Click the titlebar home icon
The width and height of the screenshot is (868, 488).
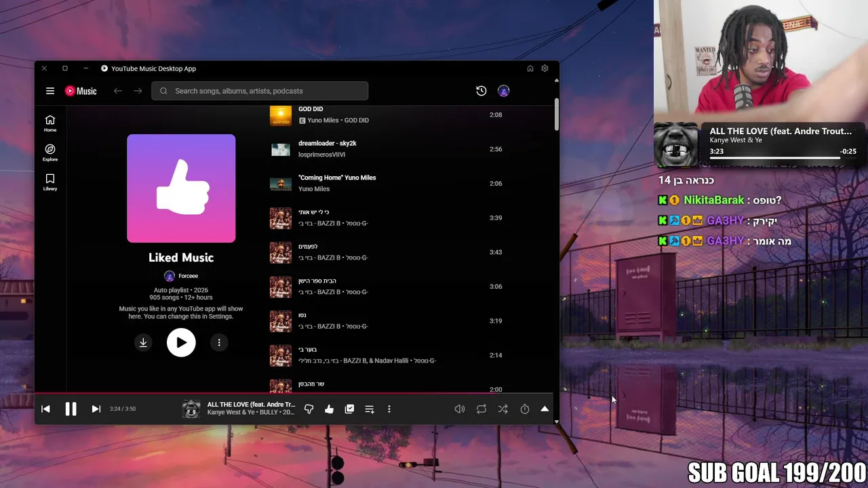click(530, 68)
